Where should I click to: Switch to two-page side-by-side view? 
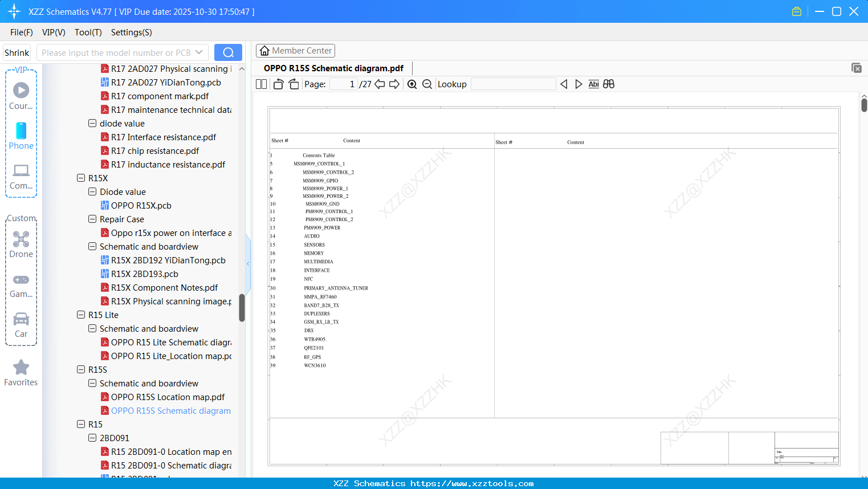point(261,84)
